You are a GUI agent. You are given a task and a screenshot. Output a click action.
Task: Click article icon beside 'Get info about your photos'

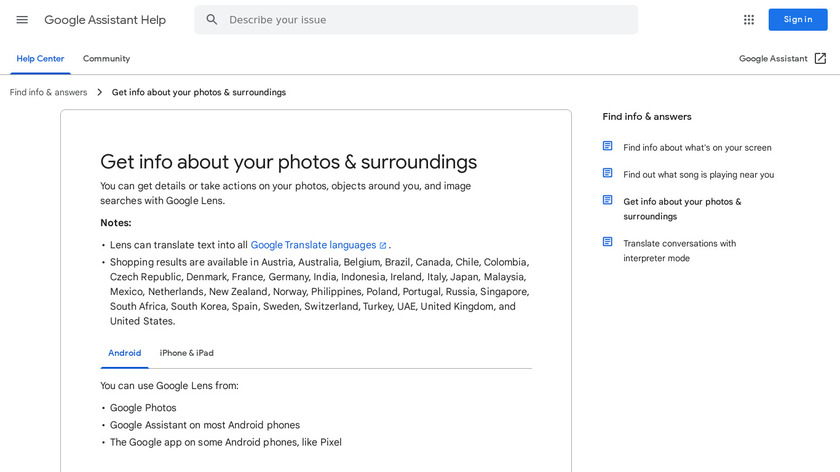click(x=608, y=200)
